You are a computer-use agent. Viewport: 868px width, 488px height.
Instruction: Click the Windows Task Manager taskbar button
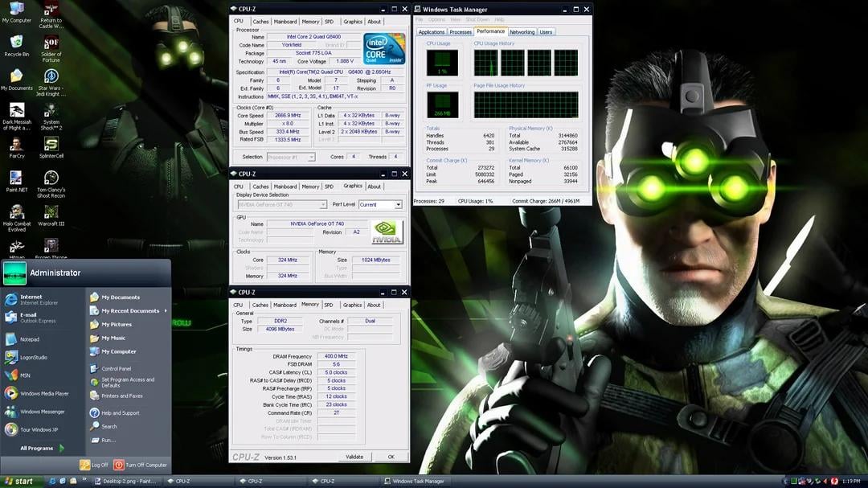[x=415, y=481]
